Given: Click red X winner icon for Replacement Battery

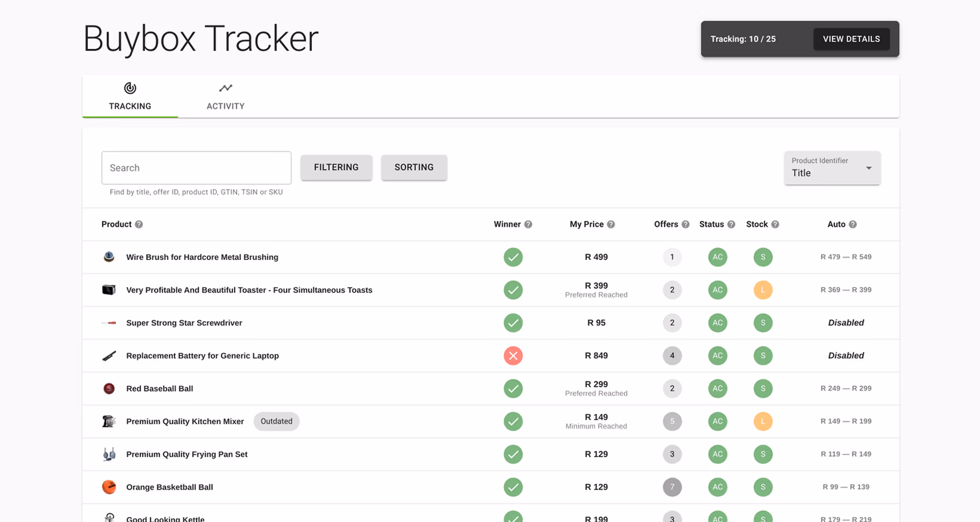Looking at the screenshot, I should (x=513, y=355).
